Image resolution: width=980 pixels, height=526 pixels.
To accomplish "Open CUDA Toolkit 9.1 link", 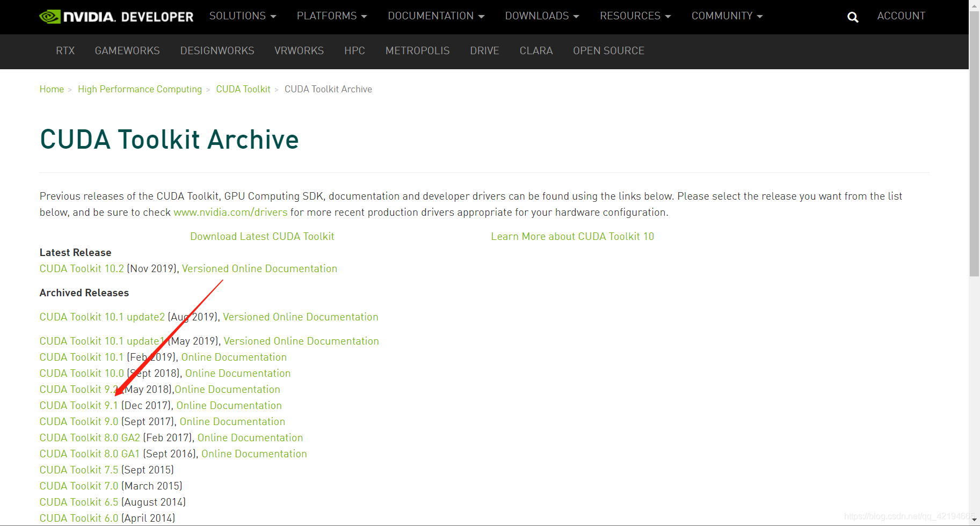I will tap(78, 405).
